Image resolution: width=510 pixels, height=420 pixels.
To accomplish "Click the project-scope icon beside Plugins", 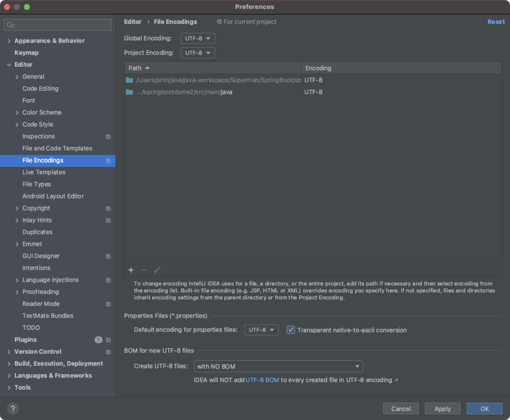I will 108,340.
